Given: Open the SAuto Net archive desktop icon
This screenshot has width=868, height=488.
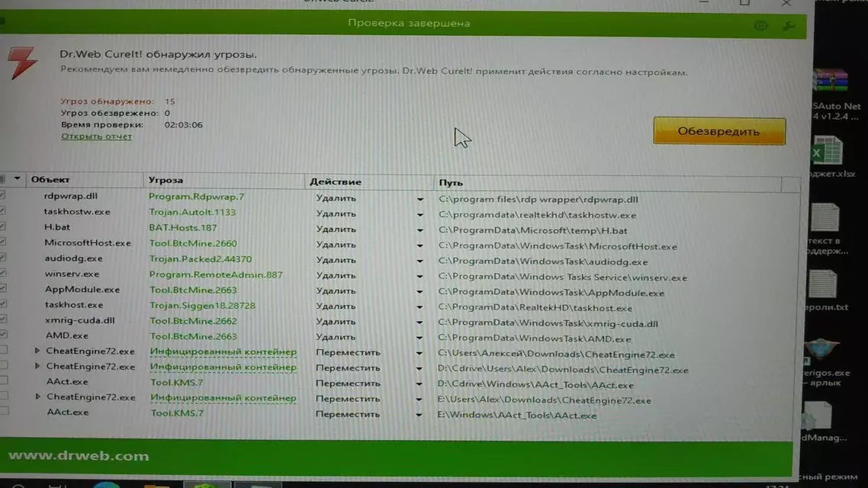Looking at the screenshot, I should click(x=834, y=94).
